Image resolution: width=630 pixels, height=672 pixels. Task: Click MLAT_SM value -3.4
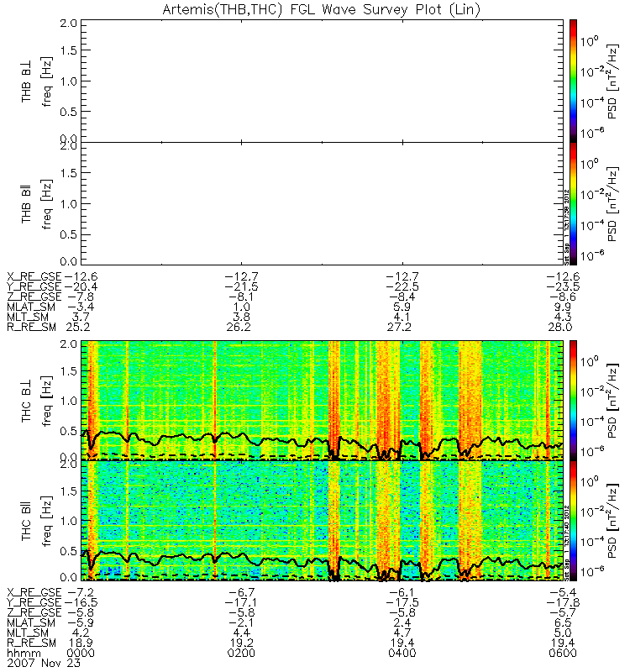tap(81, 307)
